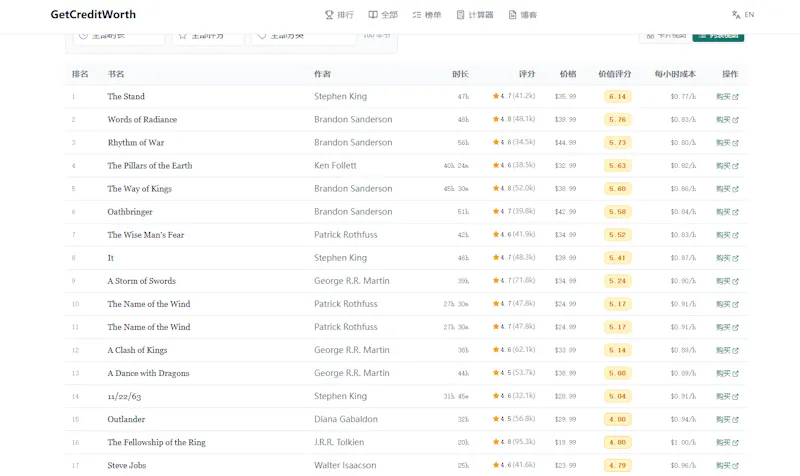This screenshot has height=476, width=800.
Task: Select the book title A Dance with Dragons
Action: (148, 373)
